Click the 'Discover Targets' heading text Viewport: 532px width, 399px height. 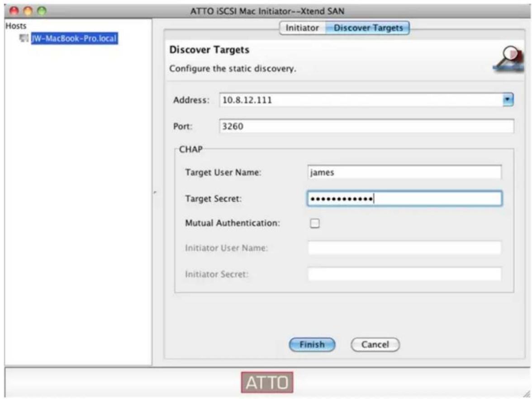209,50
